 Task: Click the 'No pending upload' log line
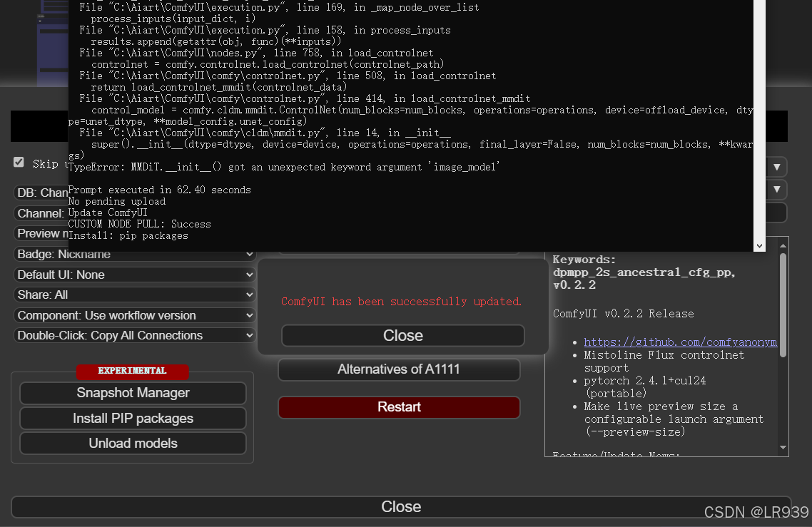117,201
